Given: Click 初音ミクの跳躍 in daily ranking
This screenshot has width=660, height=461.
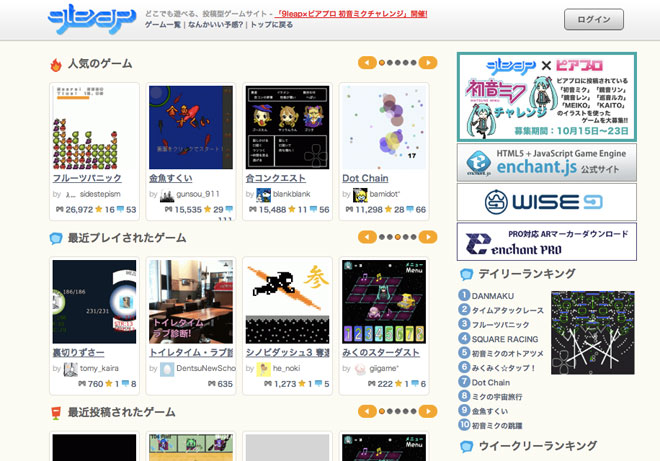Looking at the screenshot, I should pyautogui.click(x=497, y=426).
